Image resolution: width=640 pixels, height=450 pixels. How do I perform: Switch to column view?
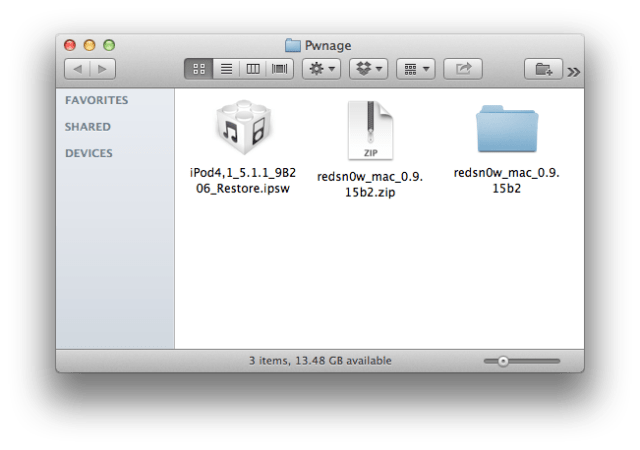(x=253, y=69)
